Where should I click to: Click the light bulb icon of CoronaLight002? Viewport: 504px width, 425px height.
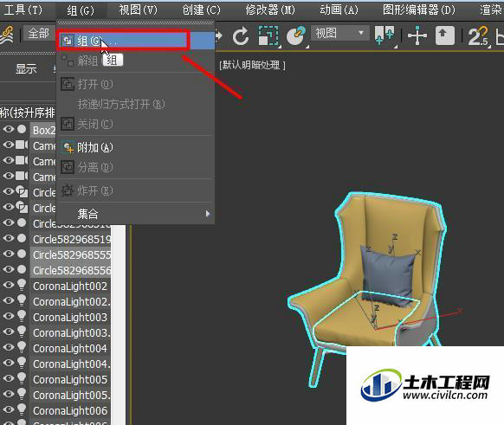22,285
